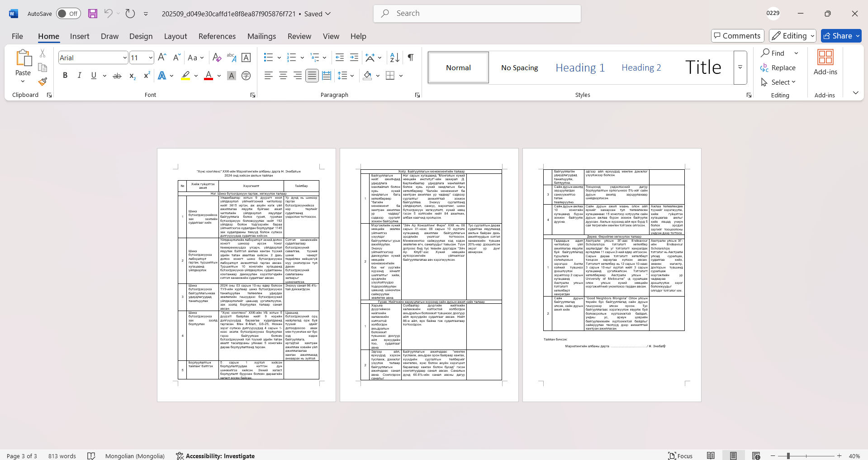This screenshot has height=460, width=868.
Task: Click the Comments button
Action: pos(737,36)
